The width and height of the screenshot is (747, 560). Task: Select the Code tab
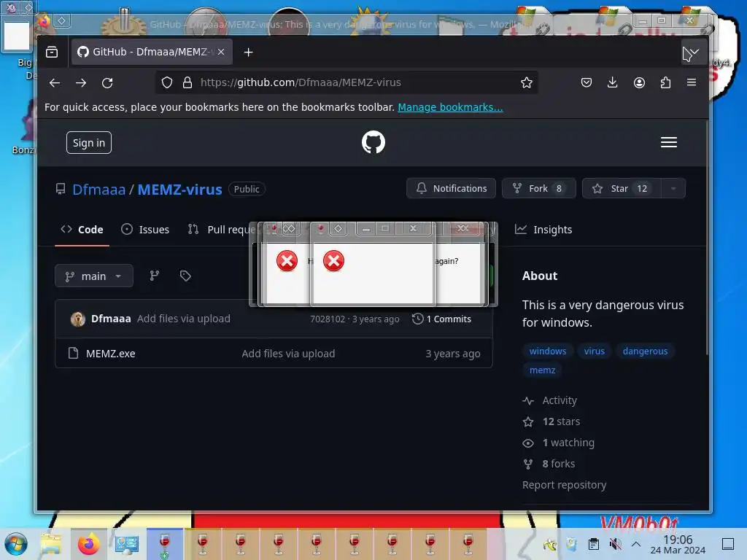[82, 230]
